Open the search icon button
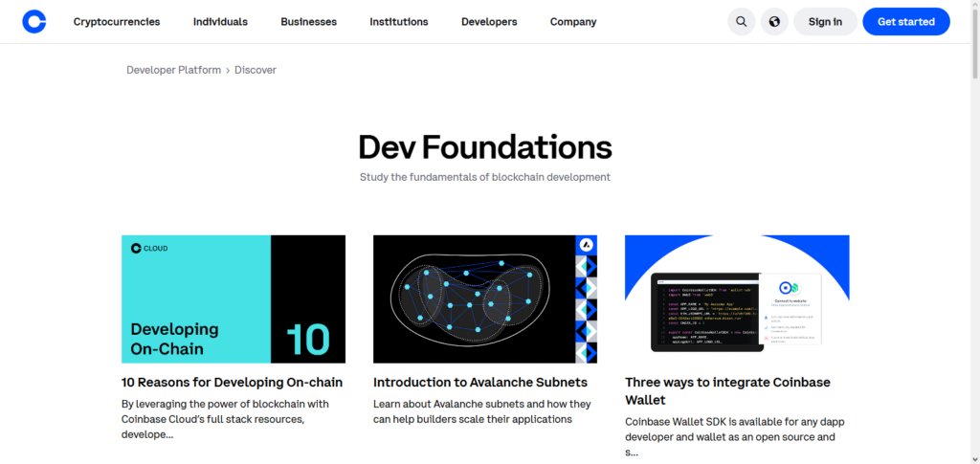The width and height of the screenshot is (980, 464). pos(742,22)
